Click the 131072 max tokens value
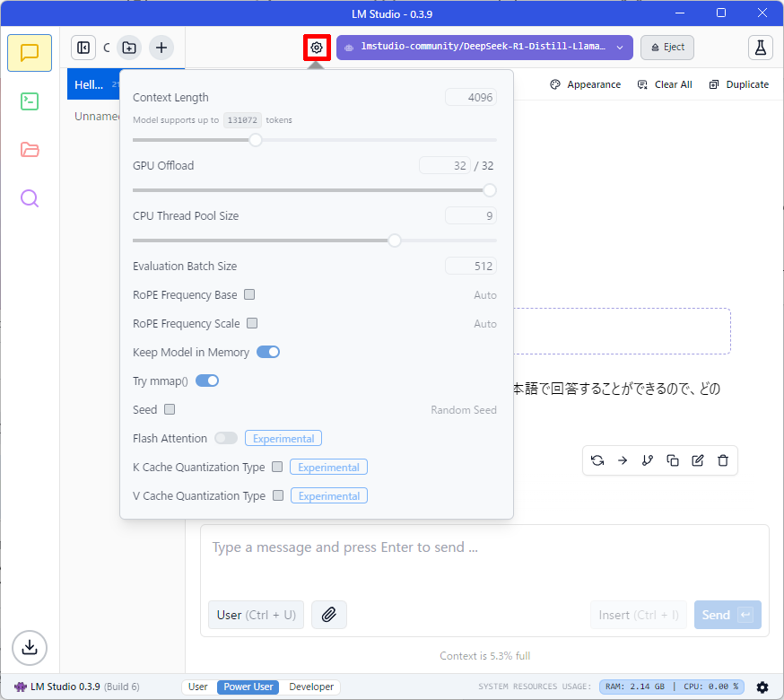Screen dimensions: 784x700 242,120
